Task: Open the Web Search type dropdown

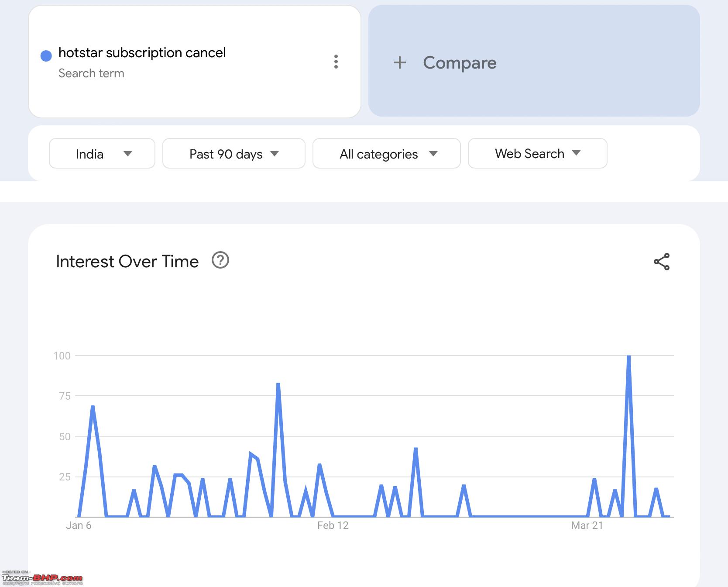Action: pos(538,153)
